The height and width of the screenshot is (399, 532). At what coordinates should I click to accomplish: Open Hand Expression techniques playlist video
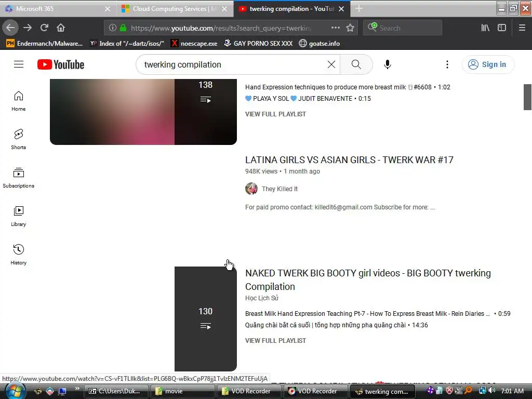pyautogui.click(x=348, y=87)
